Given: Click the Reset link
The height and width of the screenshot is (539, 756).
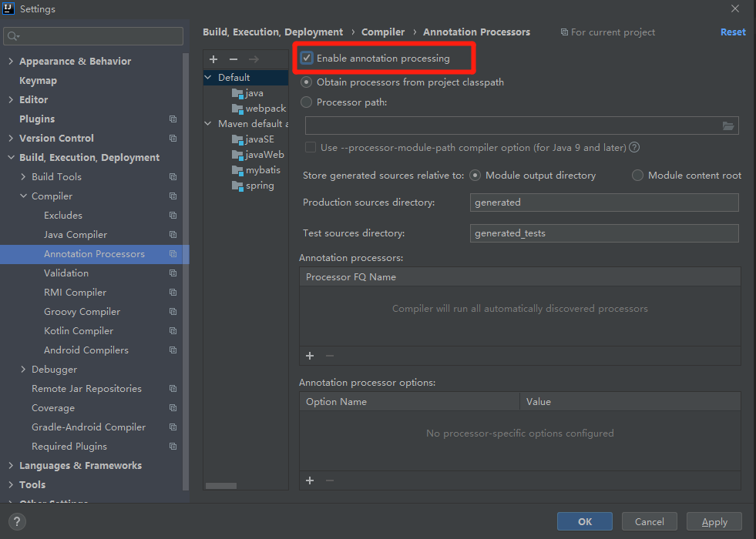Looking at the screenshot, I should pos(733,32).
